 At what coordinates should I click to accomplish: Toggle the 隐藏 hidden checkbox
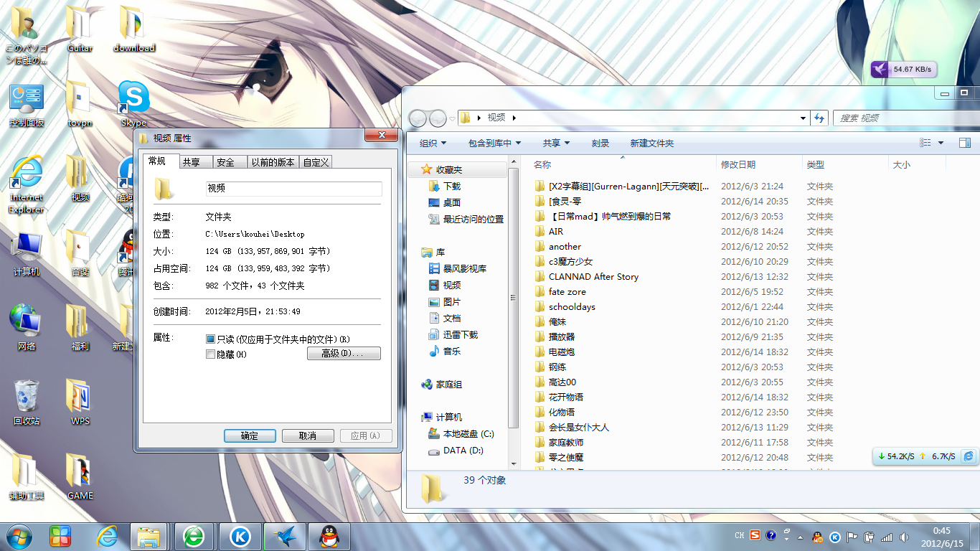(x=210, y=354)
